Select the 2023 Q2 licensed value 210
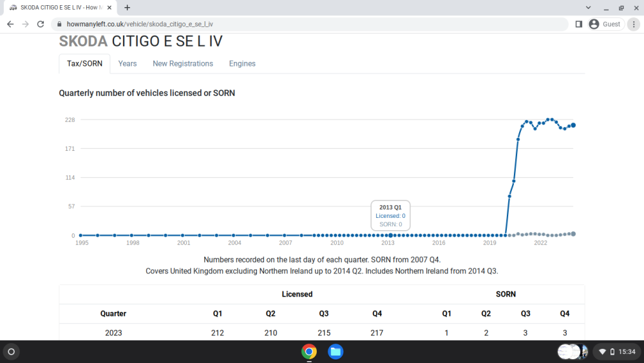Image resolution: width=644 pixels, height=363 pixels. tap(270, 333)
